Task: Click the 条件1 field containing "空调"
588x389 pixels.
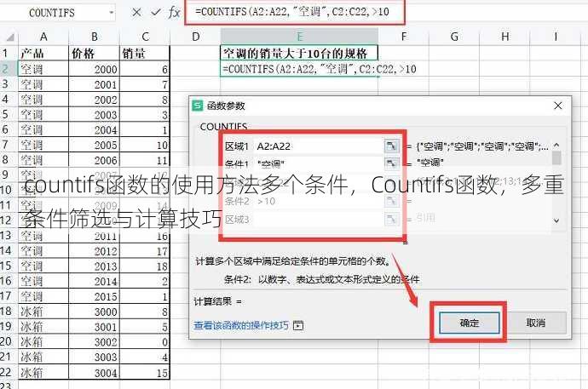Action: pyautogui.click(x=318, y=163)
